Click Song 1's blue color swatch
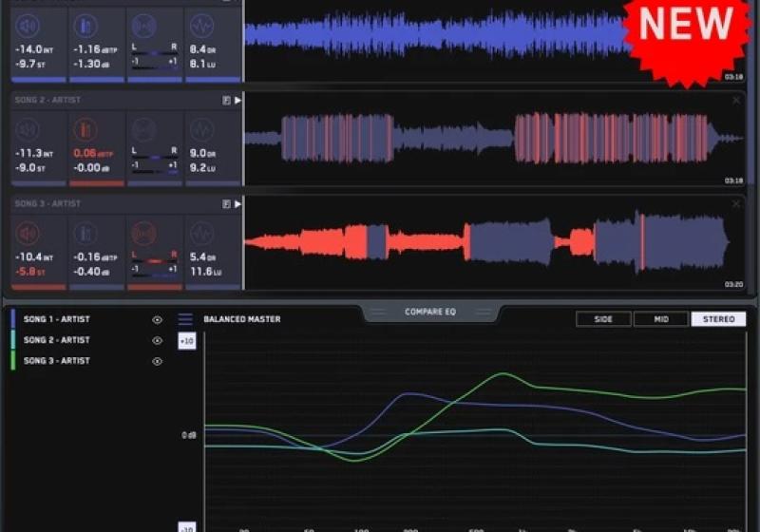The width and height of the screenshot is (760, 532). click(13, 319)
